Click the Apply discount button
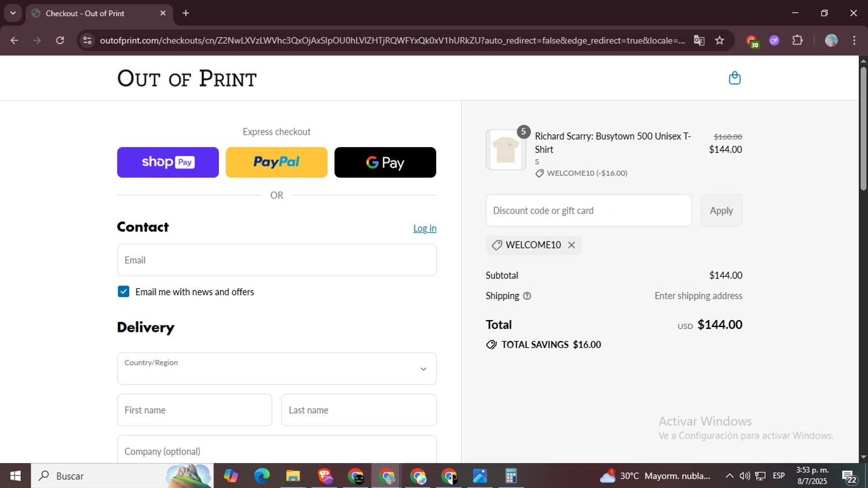 [x=722, y=211]
